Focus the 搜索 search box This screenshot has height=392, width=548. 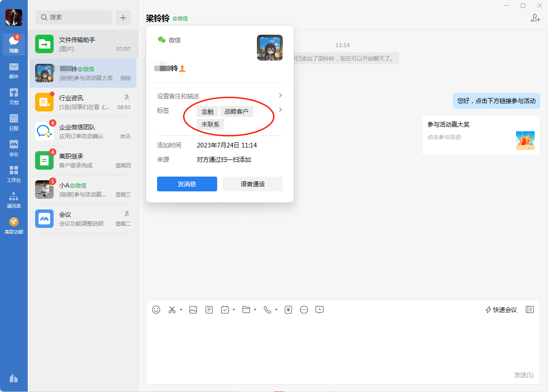pos(74,18)
